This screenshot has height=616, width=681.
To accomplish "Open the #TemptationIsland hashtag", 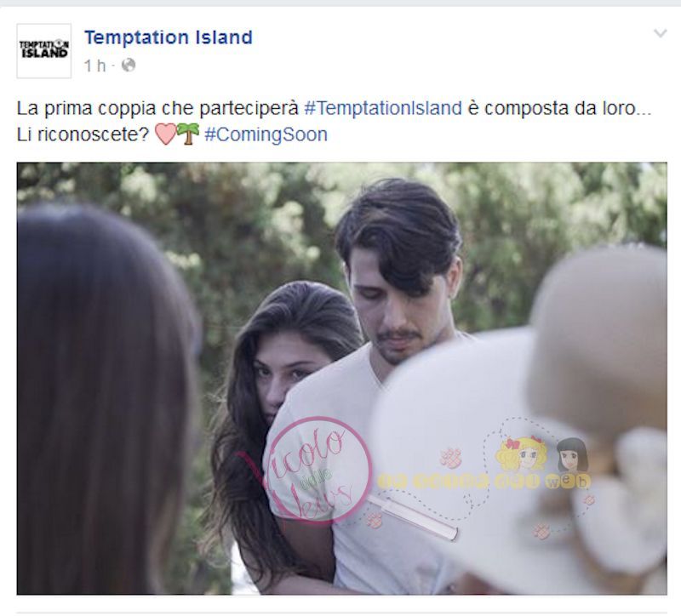I will [x=382, y=108].
